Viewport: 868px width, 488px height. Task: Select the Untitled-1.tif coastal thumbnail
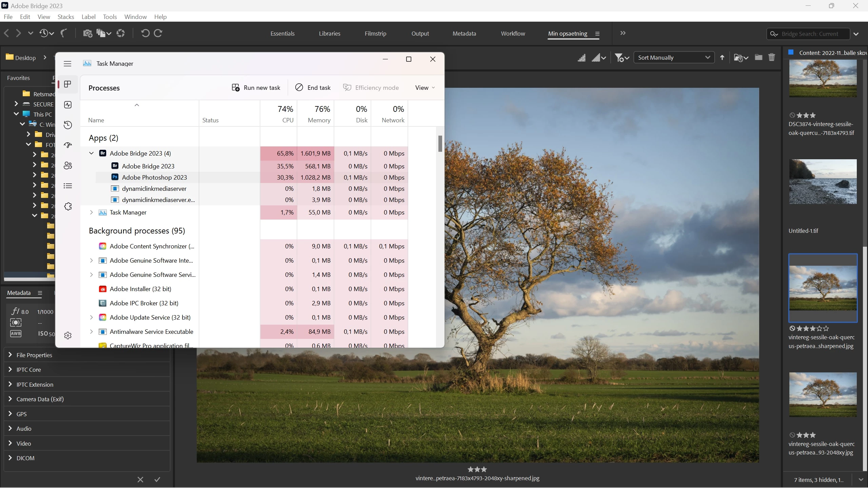[823, 182]
